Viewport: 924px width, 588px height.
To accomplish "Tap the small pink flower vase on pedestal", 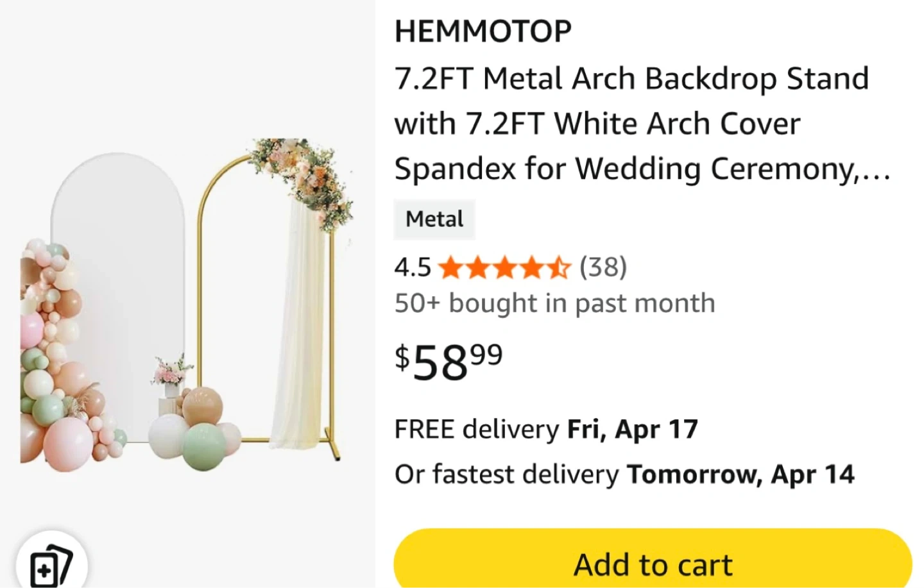I will pos(171,375).
